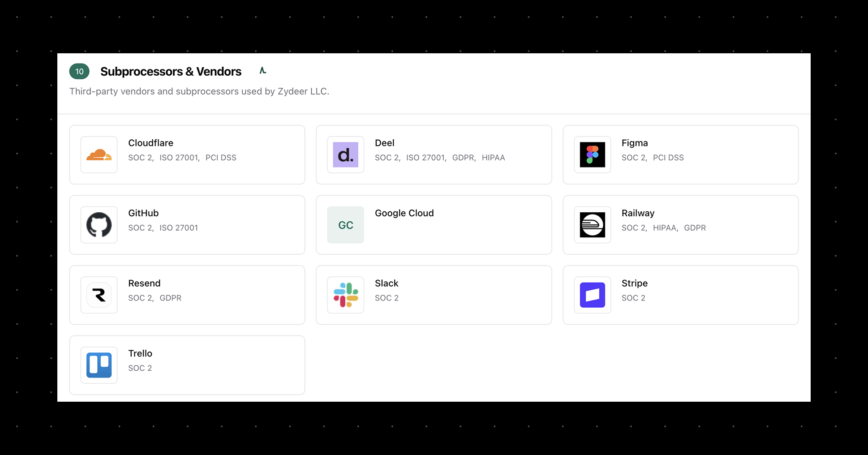Click the 'SOC 2' text under Stripe
This screenshot has width=868, height=455.
pos(633,298)
